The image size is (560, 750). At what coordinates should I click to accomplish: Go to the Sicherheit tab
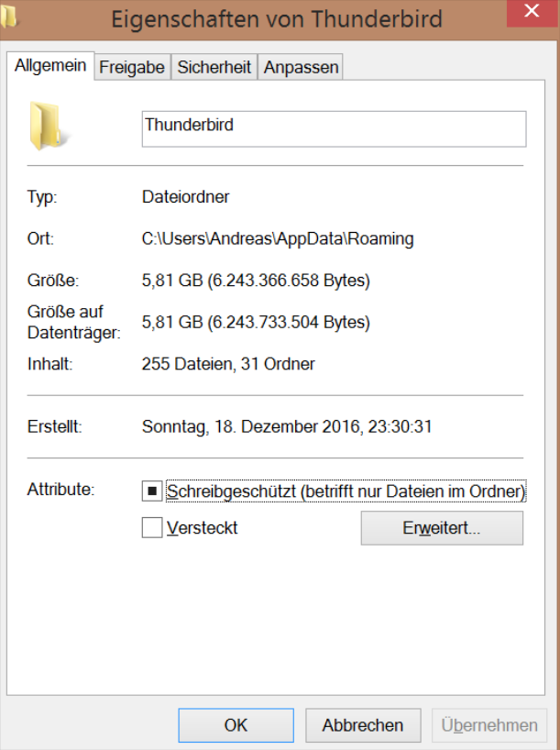[x=214, y=67]
